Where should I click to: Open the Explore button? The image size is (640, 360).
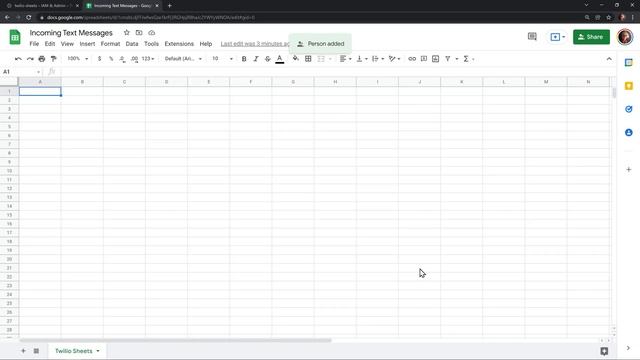604,351
